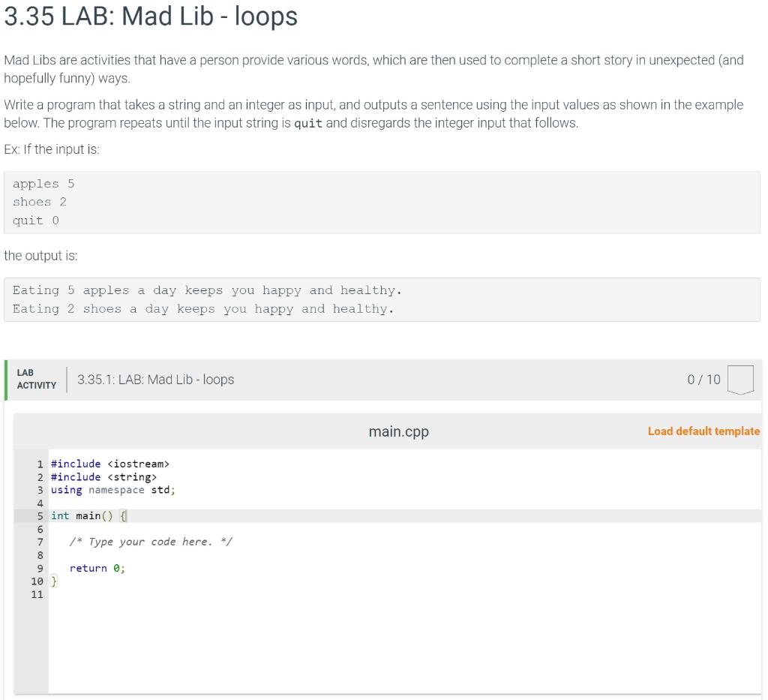Click line number 5 in the editor gutter
768x700 pixels.
(x=39, y=515)
